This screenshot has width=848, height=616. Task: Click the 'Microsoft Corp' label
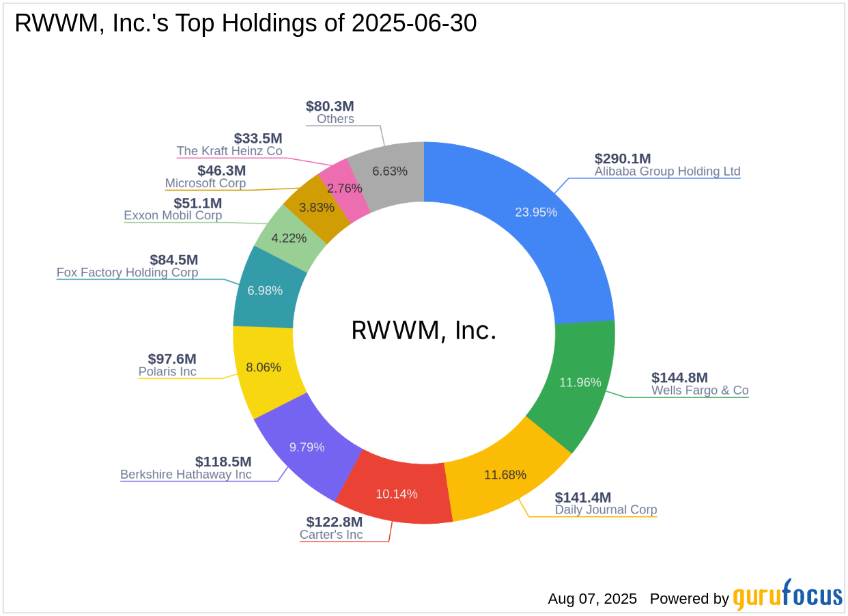(x=206, y=184)
